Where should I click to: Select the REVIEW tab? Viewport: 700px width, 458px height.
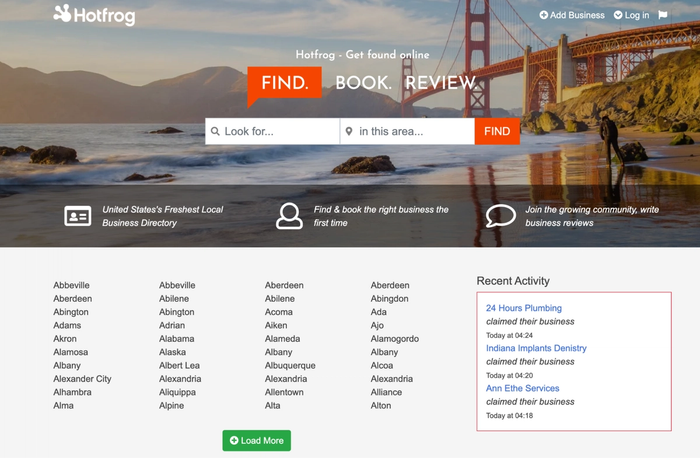tap(440, 83)
